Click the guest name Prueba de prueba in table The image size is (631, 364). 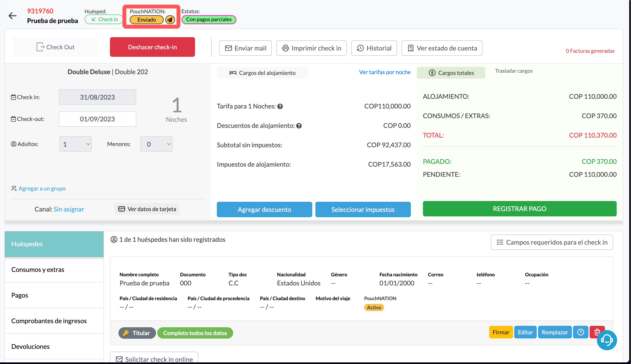[x=144, y=283]
